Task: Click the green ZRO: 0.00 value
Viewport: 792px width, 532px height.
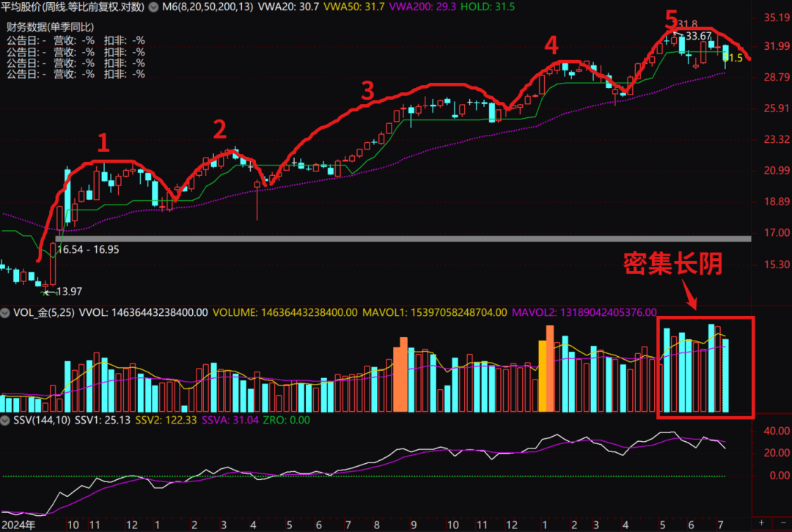Action: (287, 421)
